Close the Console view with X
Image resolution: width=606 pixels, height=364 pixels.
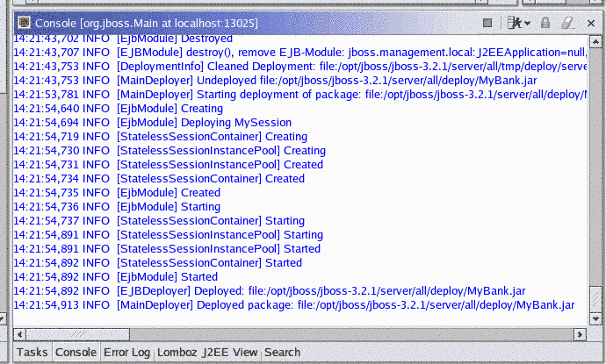591,22
